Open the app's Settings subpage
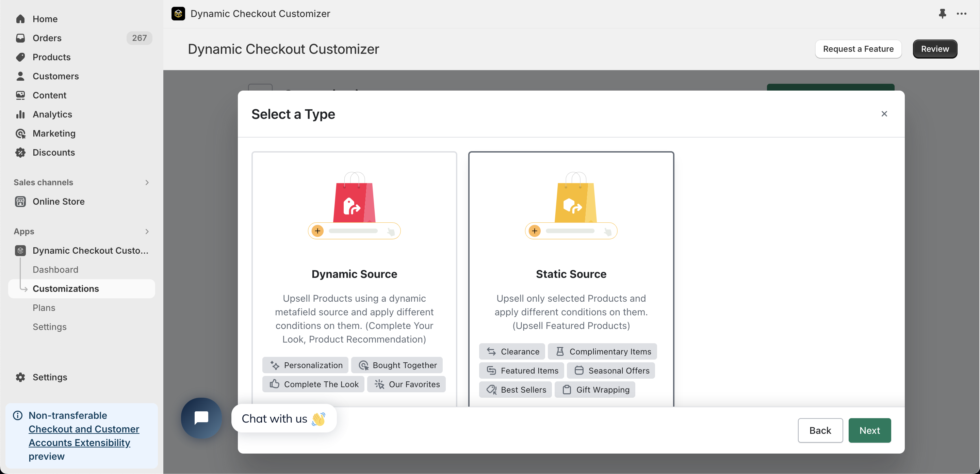This screenshot has width=980, height=474. (49, 327)
